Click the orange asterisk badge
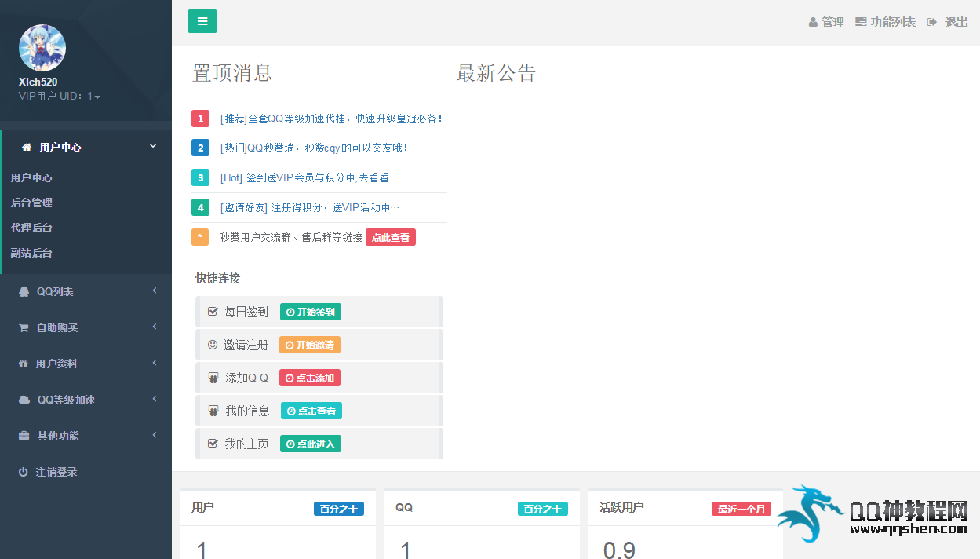The width and height of the screenshot is (980, 559). pos(200,237)
